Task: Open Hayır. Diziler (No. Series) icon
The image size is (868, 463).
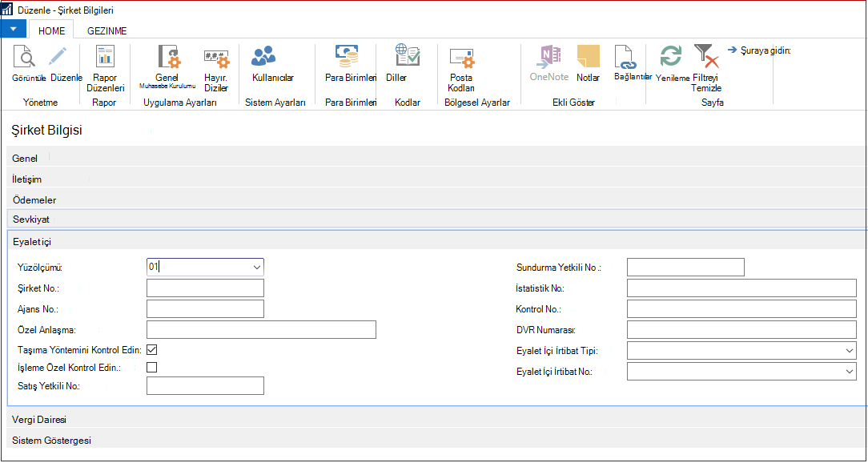Action: tap(216, 57)
